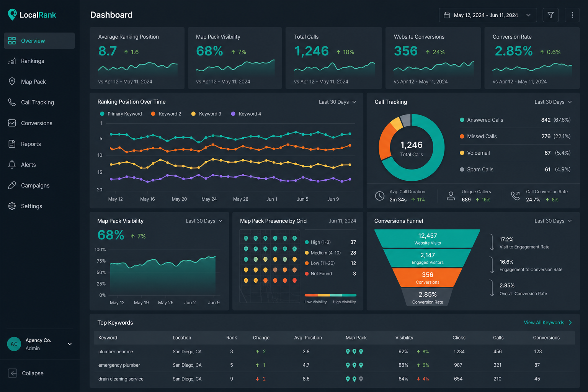Click the Medium (4-10) yellow swatch

307,253
